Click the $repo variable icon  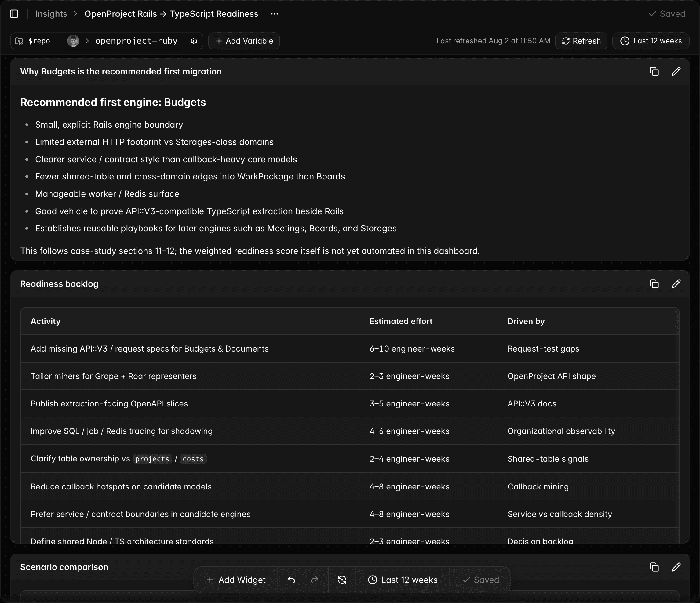(x=19, y=41)
